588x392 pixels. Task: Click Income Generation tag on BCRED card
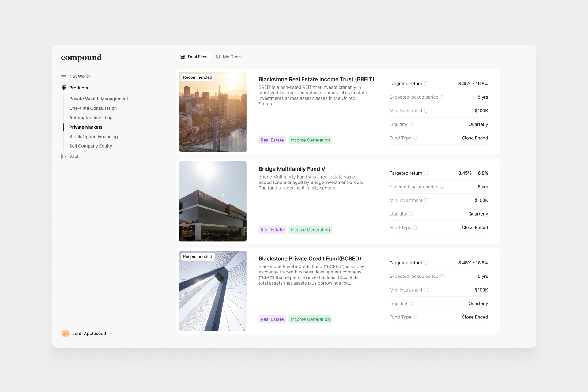310,319
